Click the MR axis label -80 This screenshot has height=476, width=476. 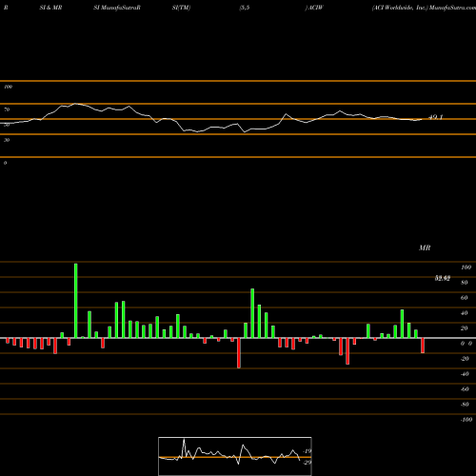[465, 405]
